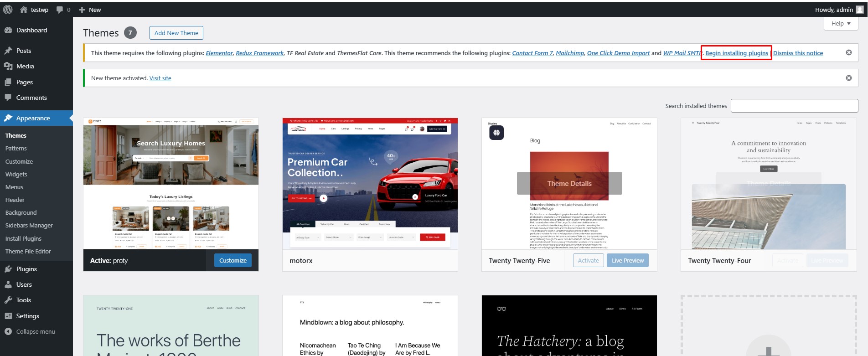Click the Dashboard gauge icon

click(8, 30)
